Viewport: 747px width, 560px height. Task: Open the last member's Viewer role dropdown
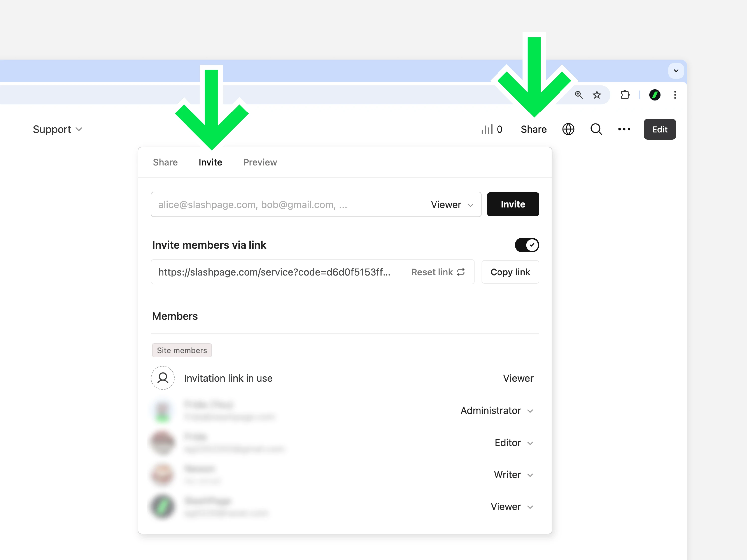[512, 507]
